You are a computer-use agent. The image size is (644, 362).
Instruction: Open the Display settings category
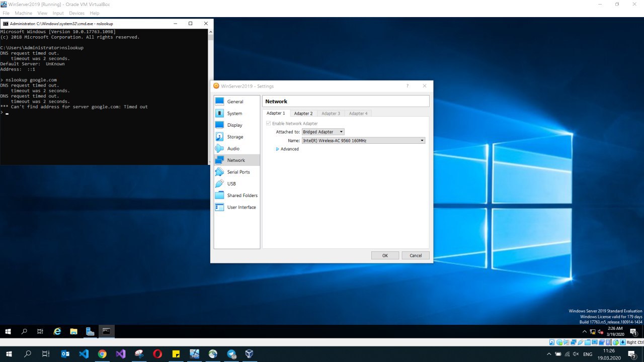point(236,125)
